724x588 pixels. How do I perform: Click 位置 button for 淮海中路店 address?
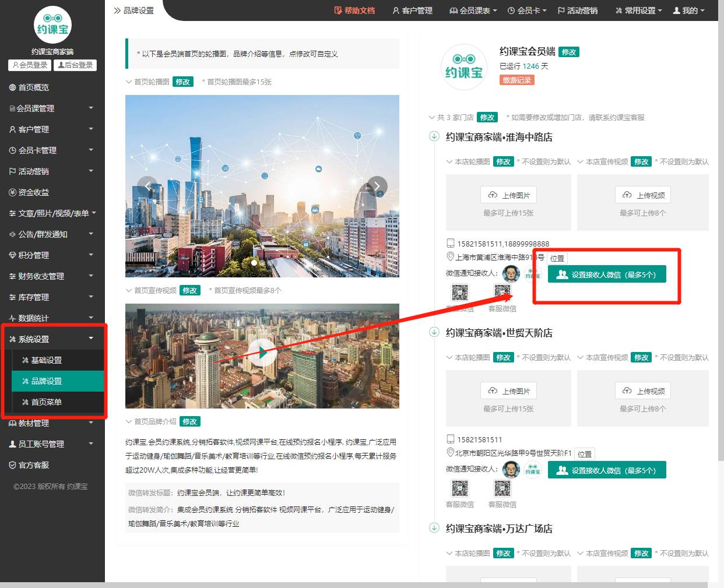tap(557, 258)
